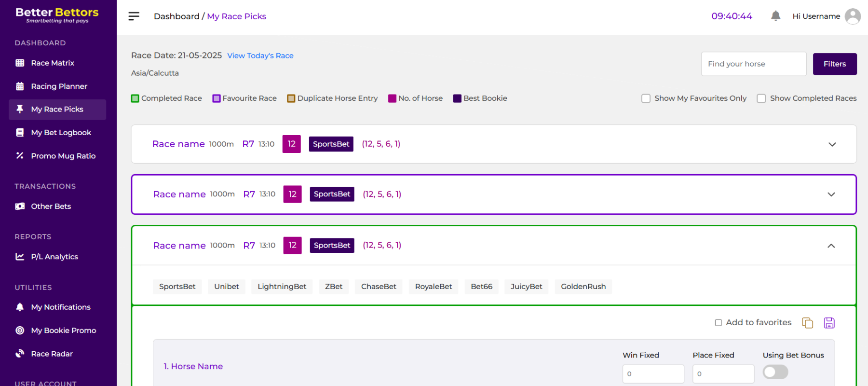The height and width of the screenshot is (386, 868).
Task: Expand the first race row chevron
Action: pos(832,144)
